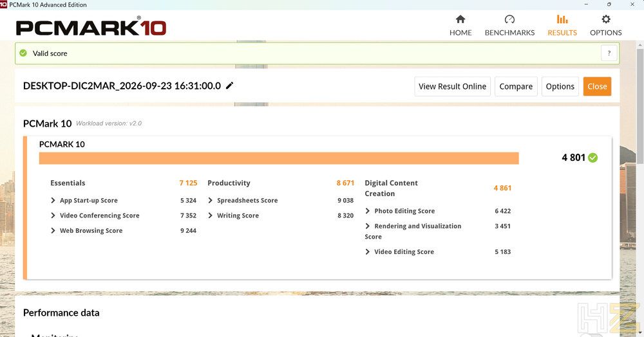
Task: Expand Video Conferencing Score details
Action: point(53,215)
